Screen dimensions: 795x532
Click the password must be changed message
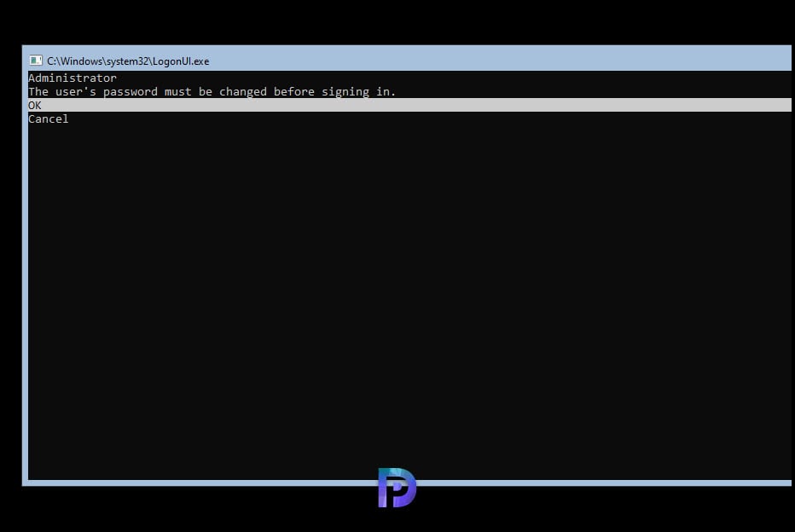point(212,92)
